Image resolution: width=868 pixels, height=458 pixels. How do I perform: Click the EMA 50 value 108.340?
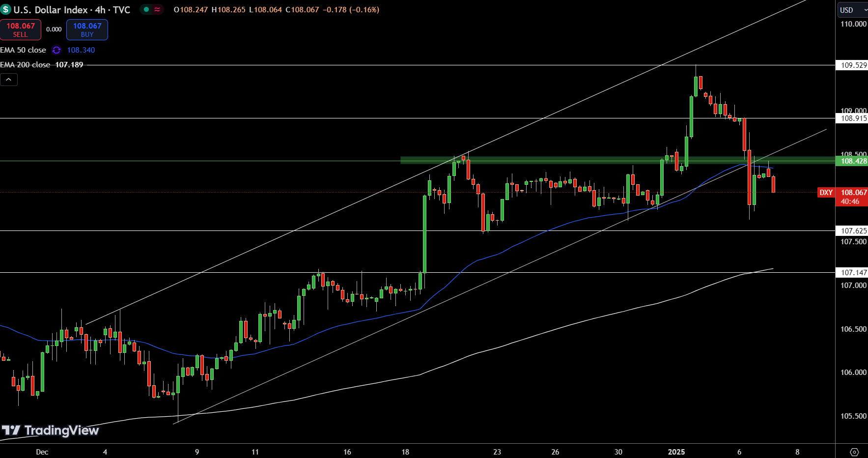click(81, 50)
